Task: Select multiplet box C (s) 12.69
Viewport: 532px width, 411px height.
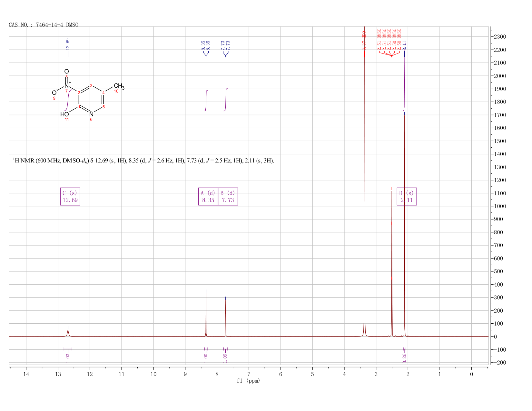Action: [x=70, y=197]
